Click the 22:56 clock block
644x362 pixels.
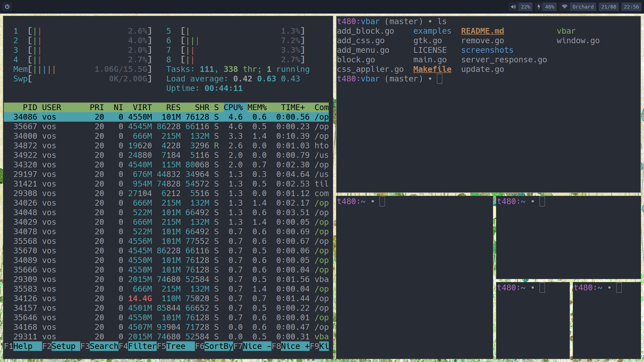[x=631, y=7]
